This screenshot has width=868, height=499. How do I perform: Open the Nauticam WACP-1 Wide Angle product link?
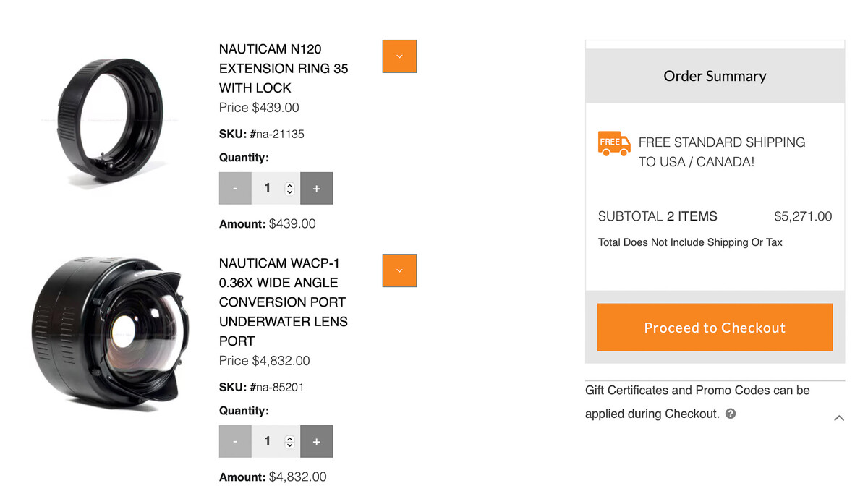pos(284,302)
